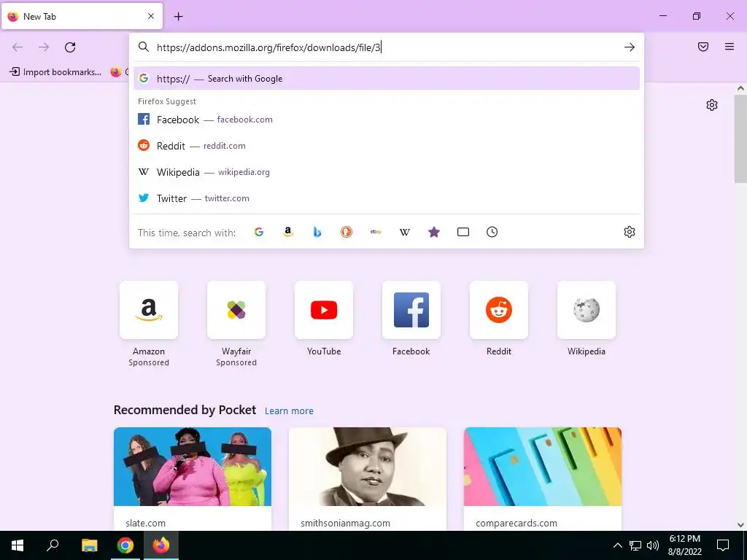Open new tab page personalize gear
The image size is (747, 560).
[712, 105]
